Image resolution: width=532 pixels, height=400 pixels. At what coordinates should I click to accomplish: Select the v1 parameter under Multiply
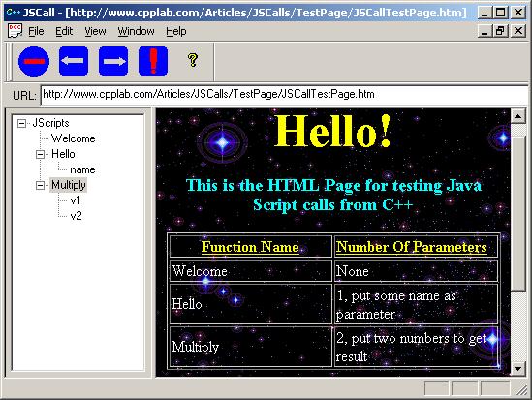coord(76,200)
